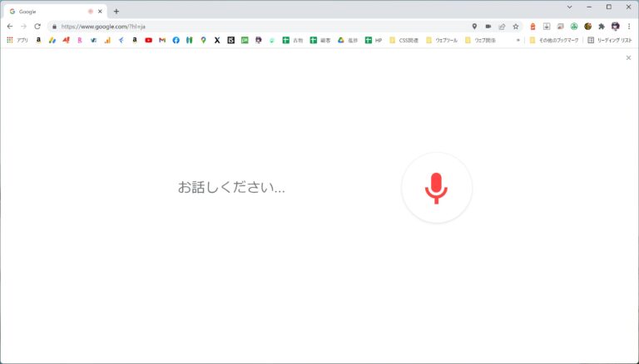639x364 pixels.
Task: Reload the current page
Action: click(x=37, y=26)
